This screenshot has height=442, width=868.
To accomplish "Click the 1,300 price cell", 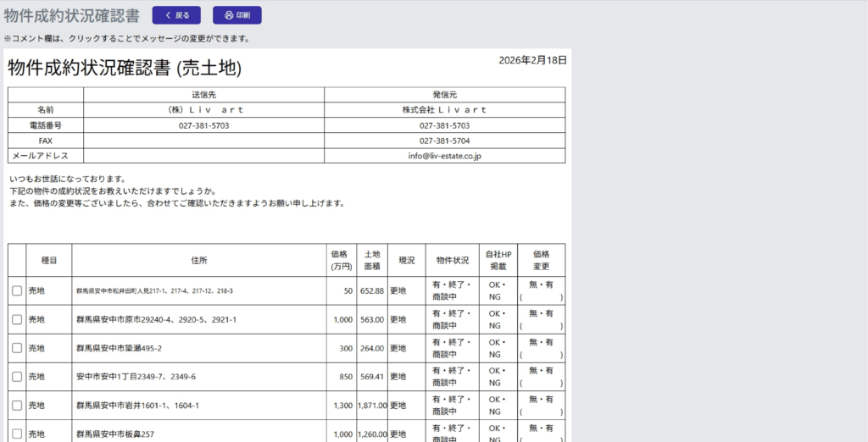I will point(342,406).
